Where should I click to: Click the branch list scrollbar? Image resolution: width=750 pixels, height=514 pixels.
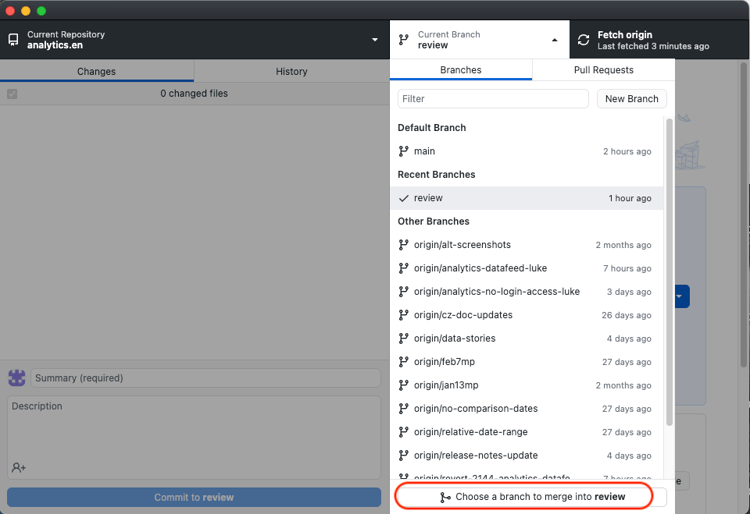669,270
